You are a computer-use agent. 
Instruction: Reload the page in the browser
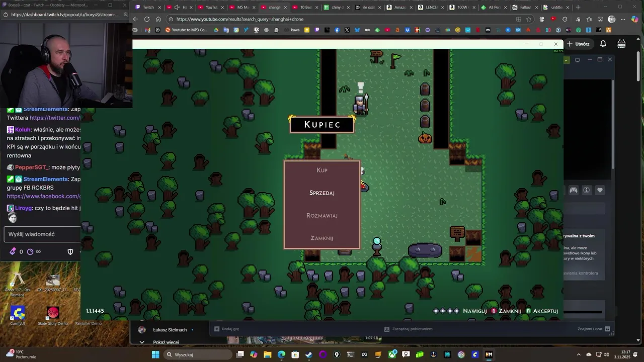[x=147, y=19]
